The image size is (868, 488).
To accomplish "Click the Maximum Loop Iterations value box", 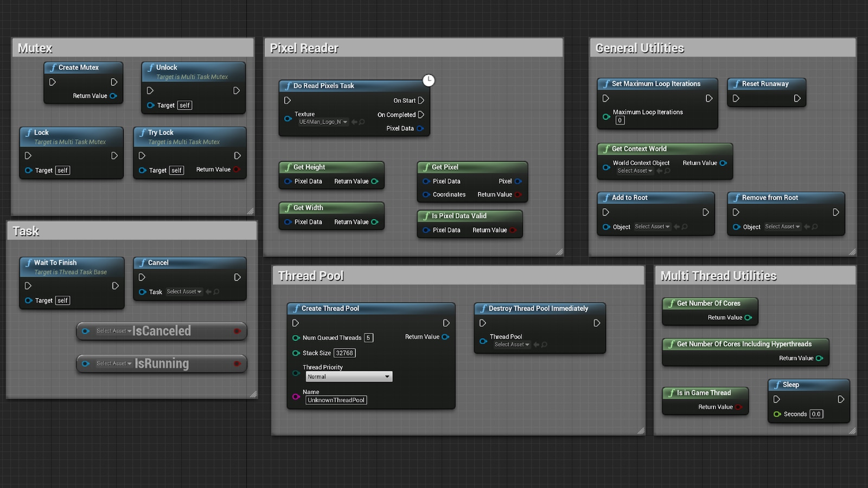I will [619, 120].
